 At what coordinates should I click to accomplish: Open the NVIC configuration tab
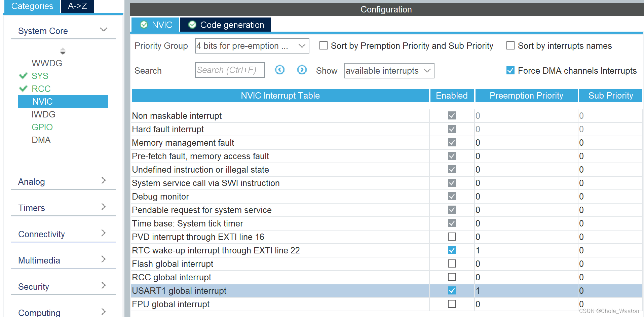pos(155,25)
